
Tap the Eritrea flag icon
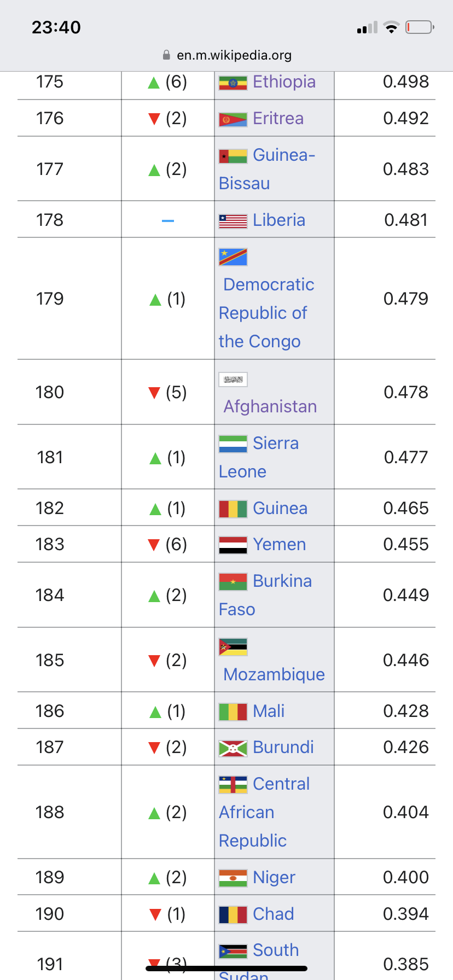[233, 119]
